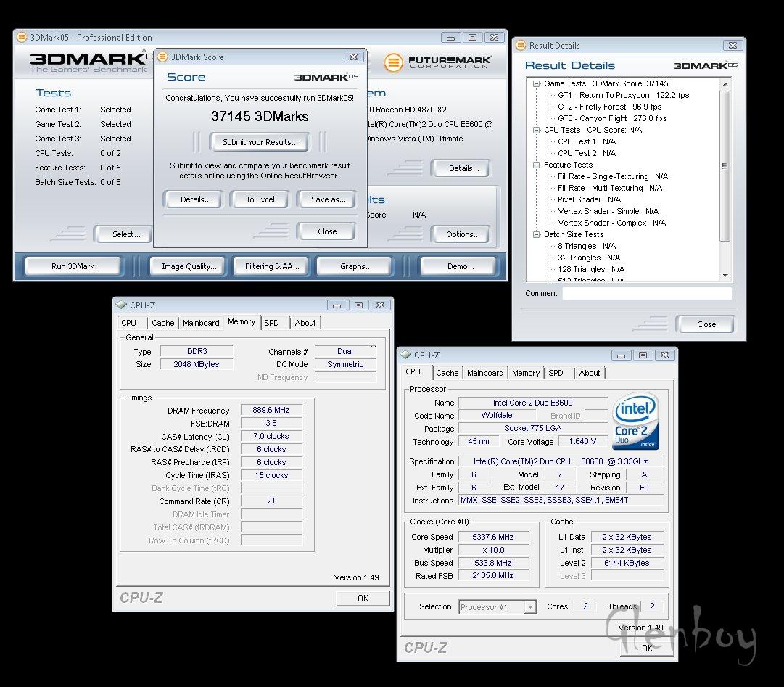Minimize the CPU-Z Memory window
The image size is (784, 687).
click(x=337, y=305)
